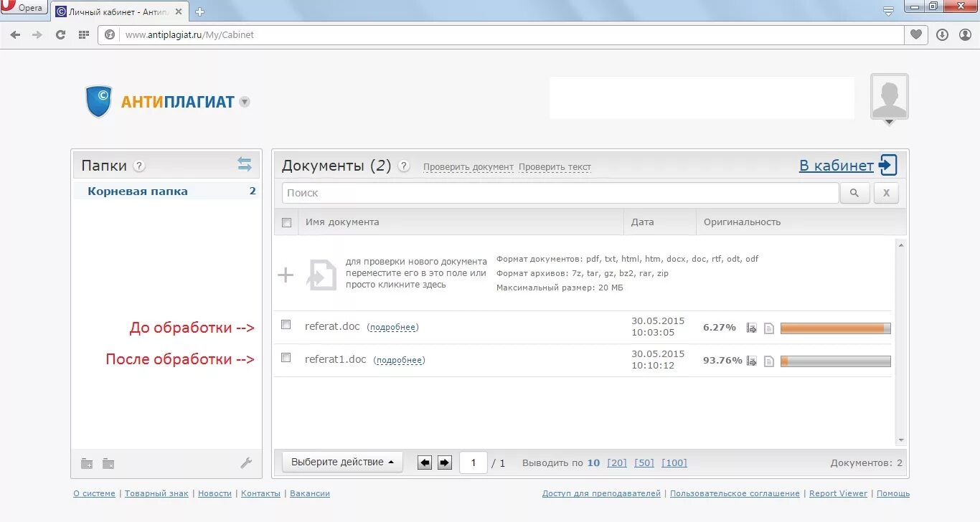This screenshot has width=980, height=522.
Task: Tick checkbox for referat.doc
Action: (x=286, y=325)
